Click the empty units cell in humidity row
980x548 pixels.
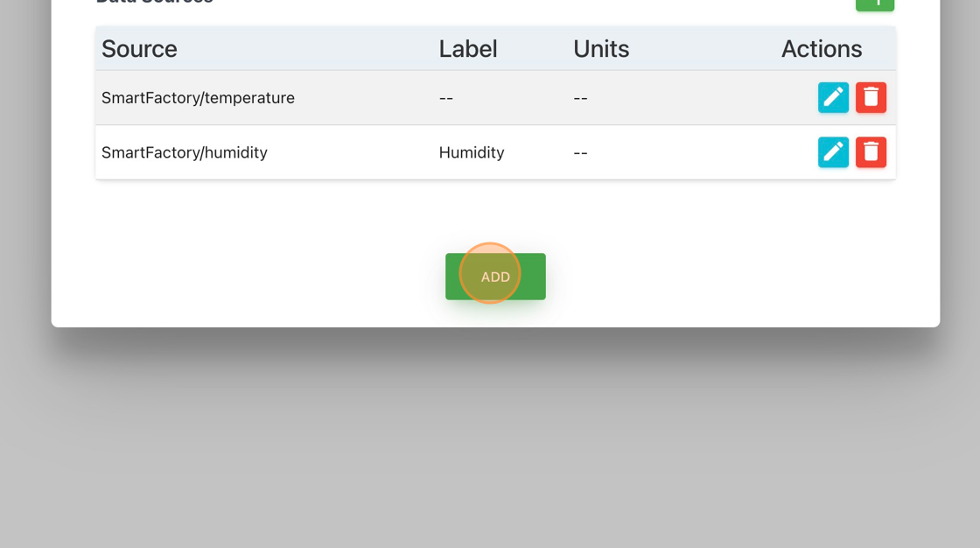581,152
